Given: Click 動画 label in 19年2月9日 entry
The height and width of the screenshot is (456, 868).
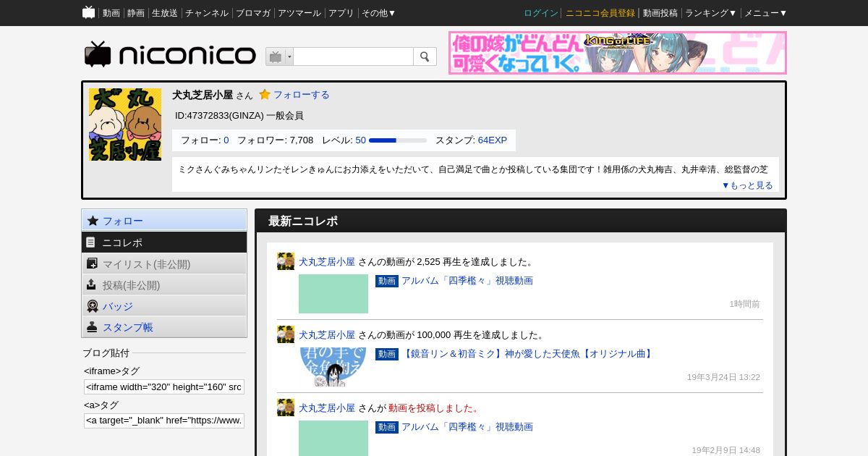Looking at the screenshot, I should (x=387, y=427).
